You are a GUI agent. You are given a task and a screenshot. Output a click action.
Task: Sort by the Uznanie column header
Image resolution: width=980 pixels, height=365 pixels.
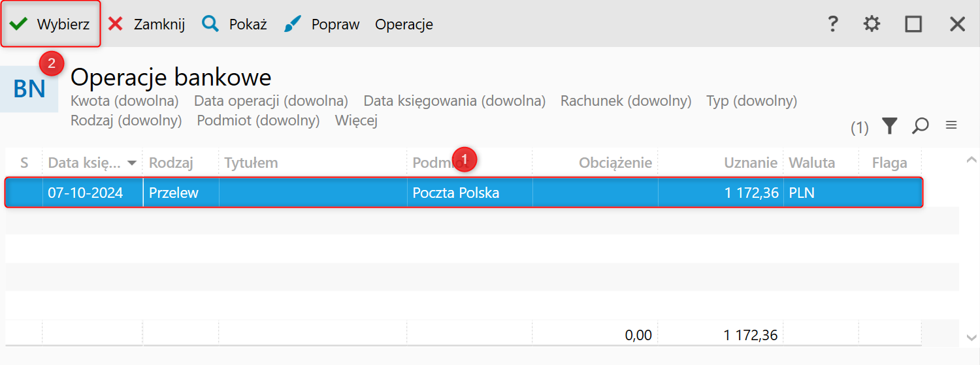pos(751,163)
